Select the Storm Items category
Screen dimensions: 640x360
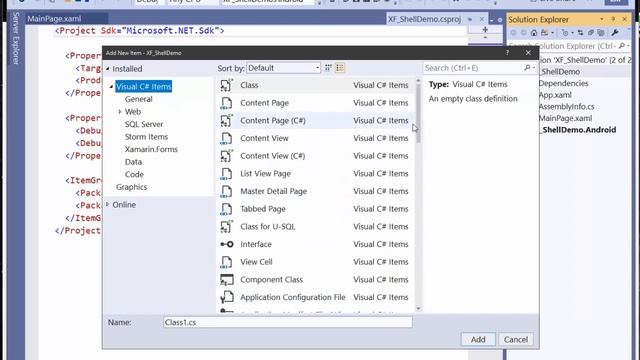[x=146, y=137]
